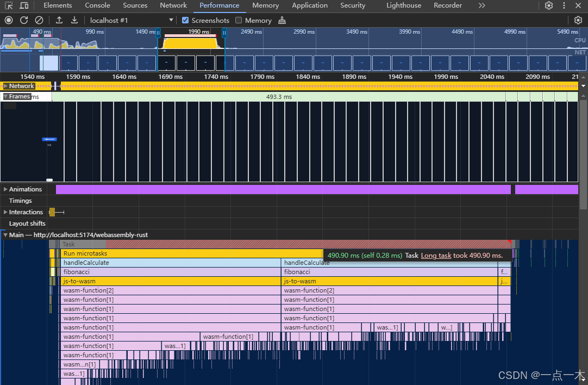This screenshot has width=588, height=385.
Task: Show more tabs with the chevron
Action: [482, 5]
